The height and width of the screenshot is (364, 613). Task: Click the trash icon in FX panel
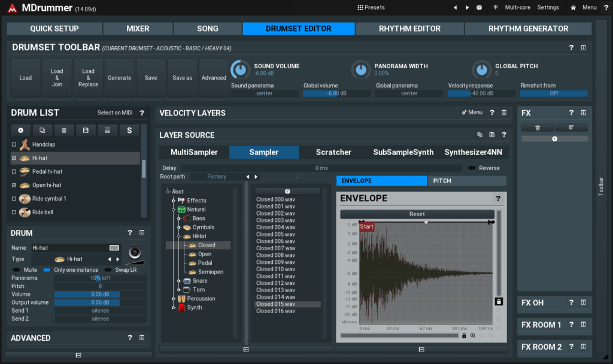coord(537,128)
